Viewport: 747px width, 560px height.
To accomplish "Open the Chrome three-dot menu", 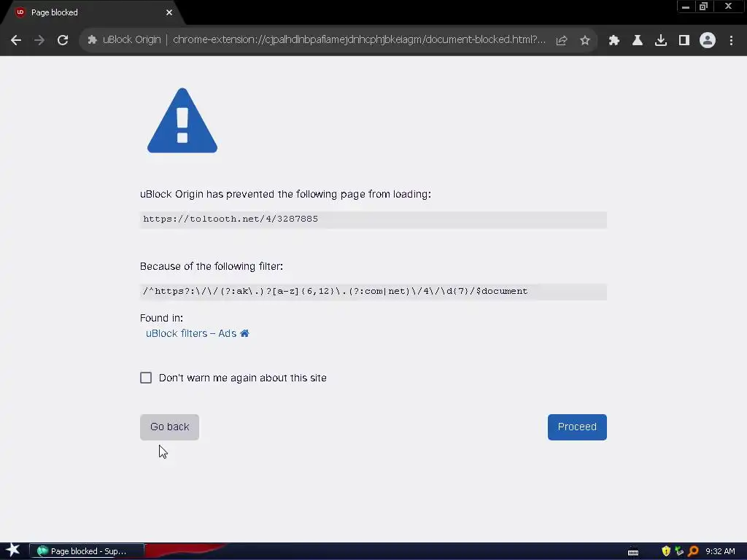I will point(731,41).
